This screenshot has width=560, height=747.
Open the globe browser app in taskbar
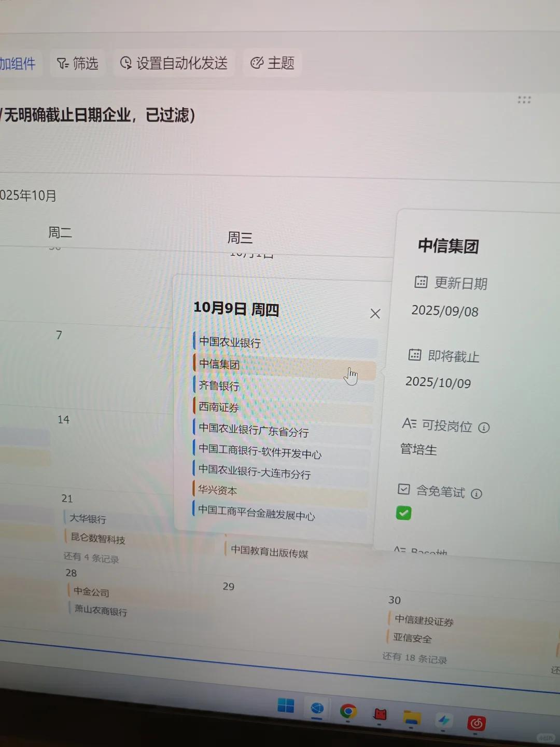317,709
